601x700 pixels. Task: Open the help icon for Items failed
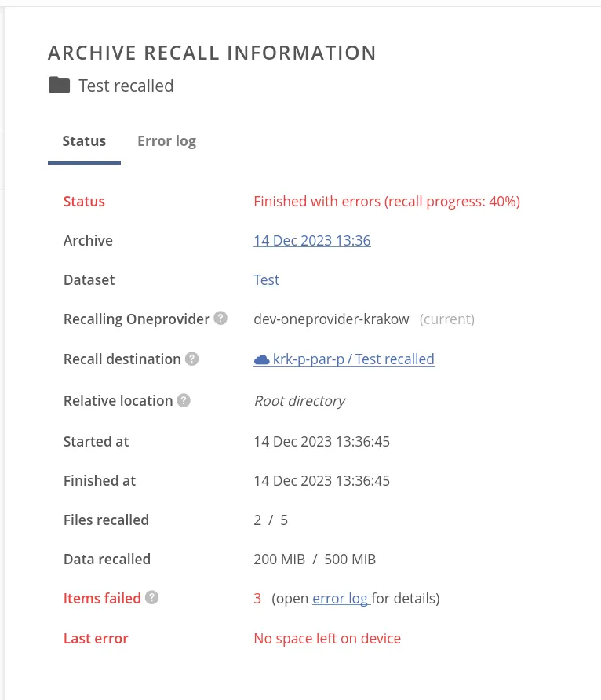pyautogui.click(x=151, y=597)
